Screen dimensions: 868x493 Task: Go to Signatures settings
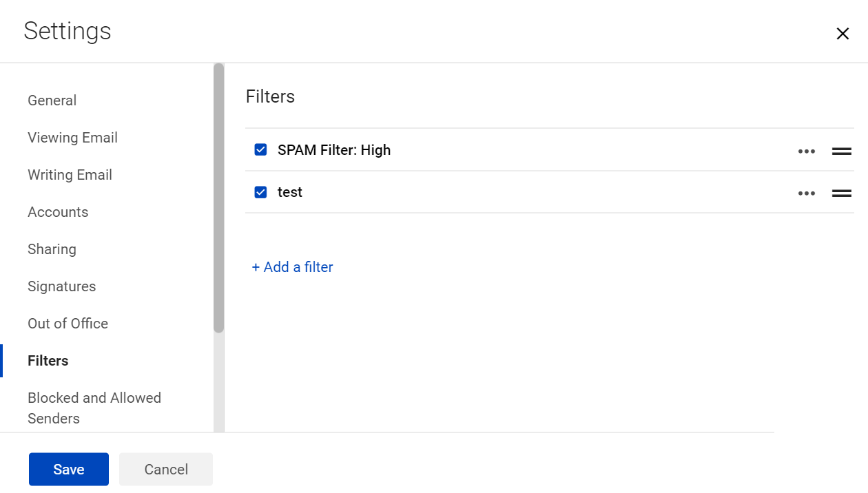tap(61, 286)
